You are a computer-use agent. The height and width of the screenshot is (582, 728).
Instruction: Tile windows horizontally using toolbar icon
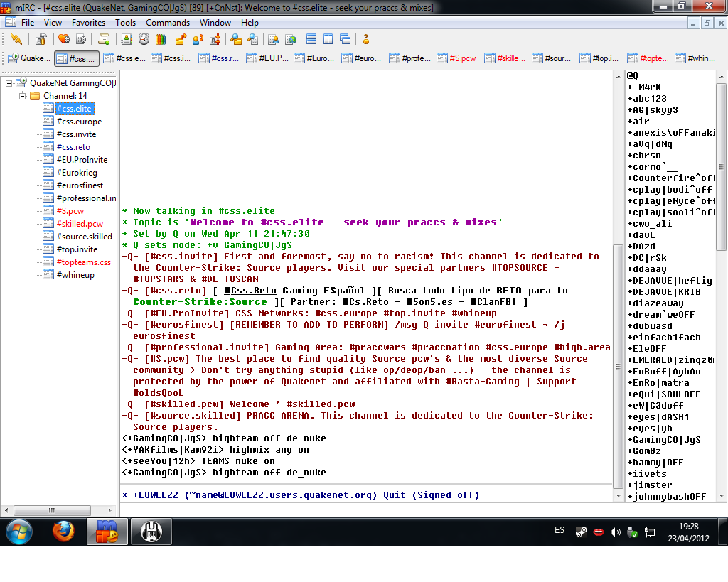(311, 40)
